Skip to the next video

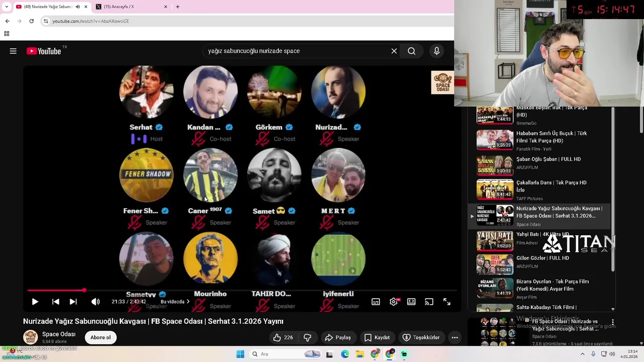point(73,302)
